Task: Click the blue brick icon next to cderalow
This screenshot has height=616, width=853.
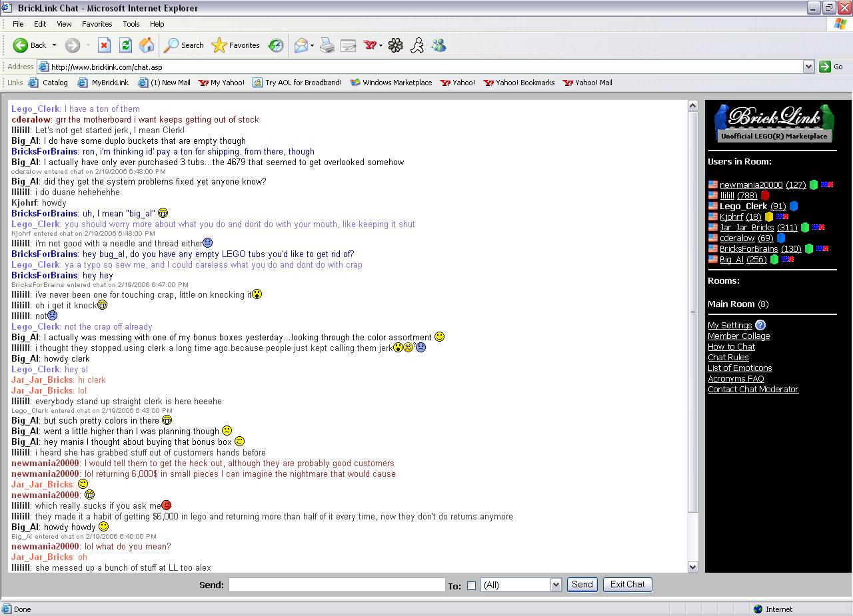Action: pos(780,238)
